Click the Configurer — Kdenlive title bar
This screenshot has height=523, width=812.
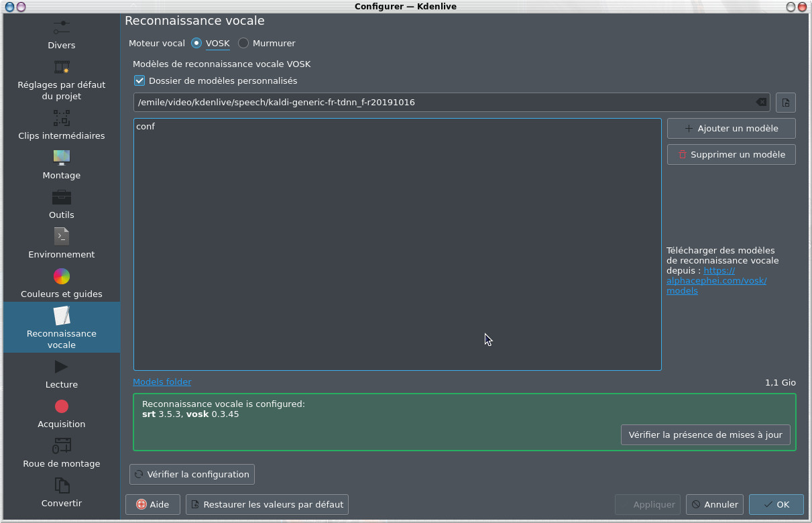406,7
